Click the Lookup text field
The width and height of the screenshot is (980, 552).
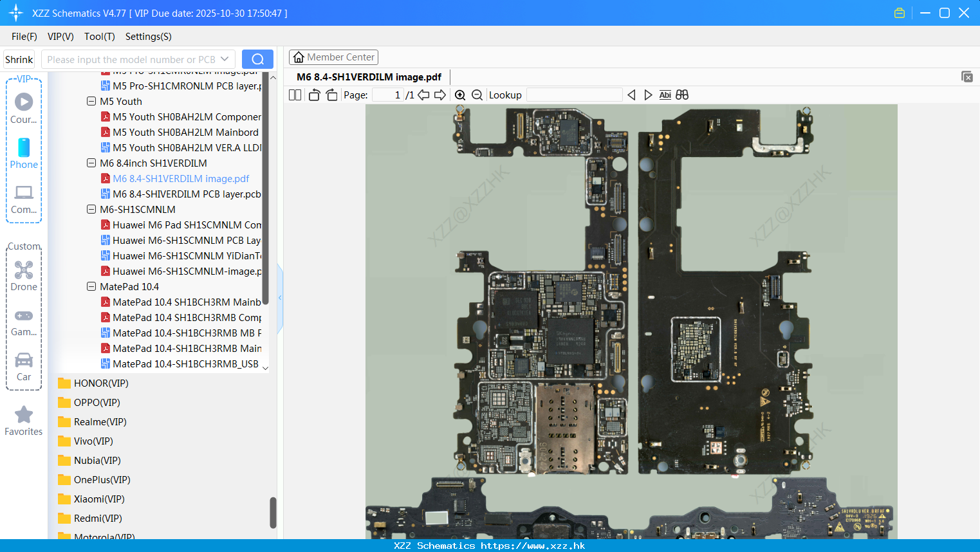574,95
